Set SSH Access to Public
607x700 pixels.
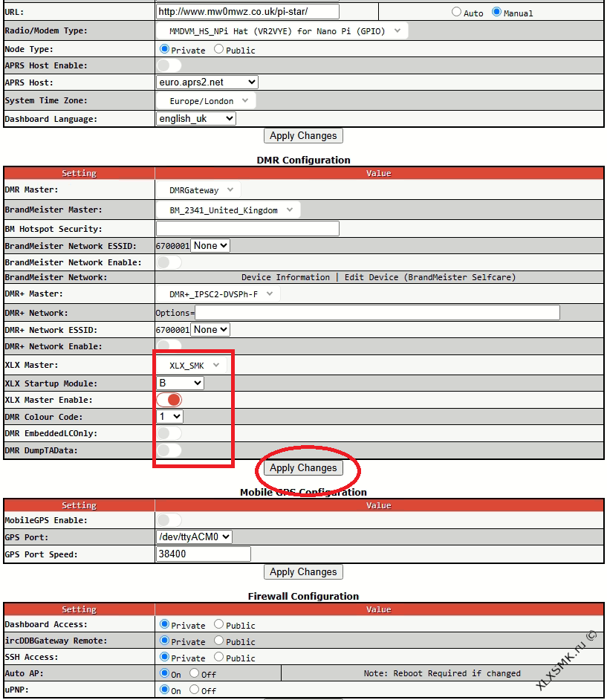218,657
